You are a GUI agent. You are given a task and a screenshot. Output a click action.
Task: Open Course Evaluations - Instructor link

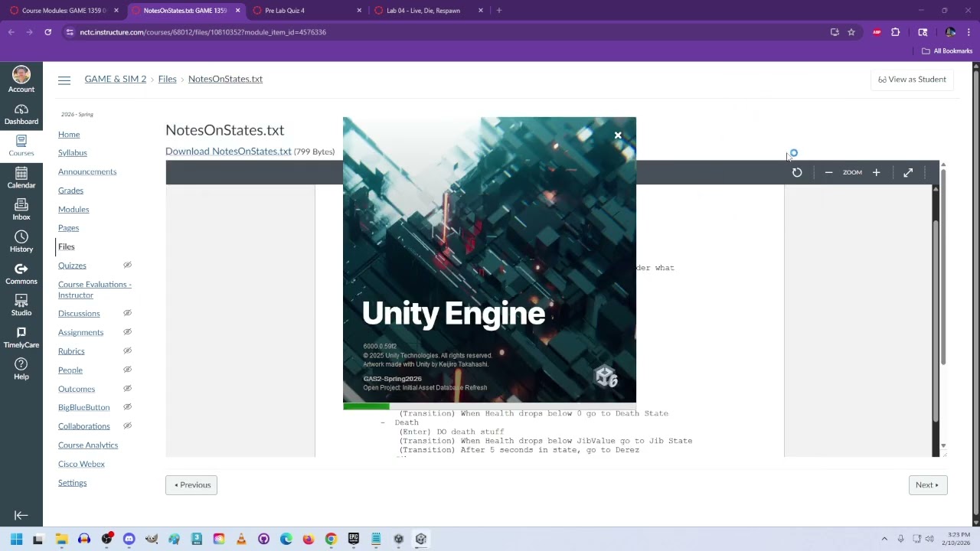95,290
